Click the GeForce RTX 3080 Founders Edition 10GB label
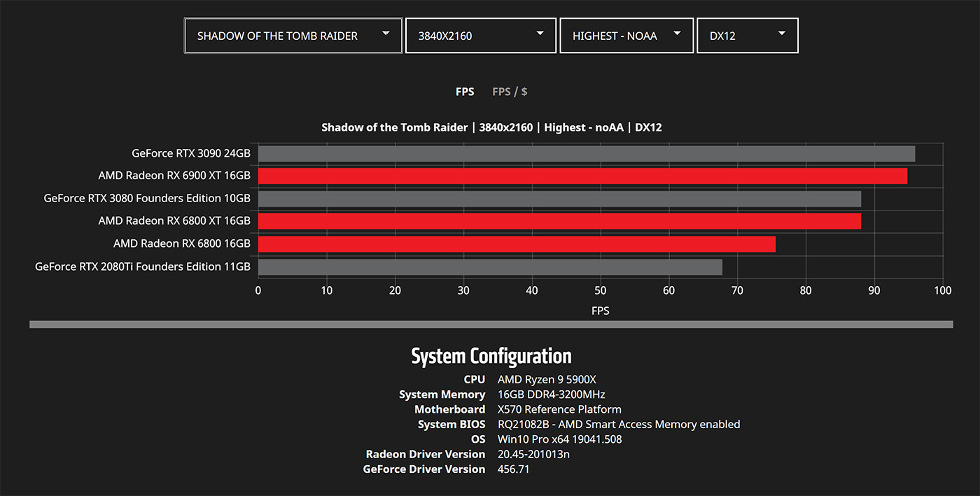The image size is (980, 496). (147, 199)
